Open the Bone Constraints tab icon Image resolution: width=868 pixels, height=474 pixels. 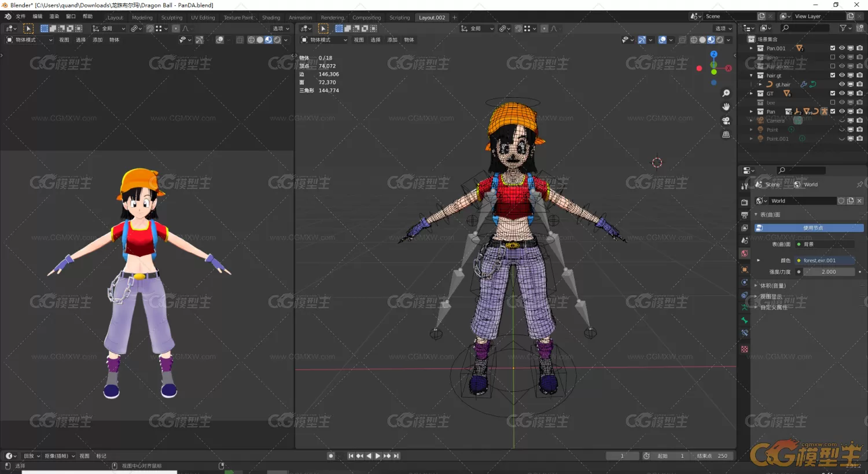745,333
